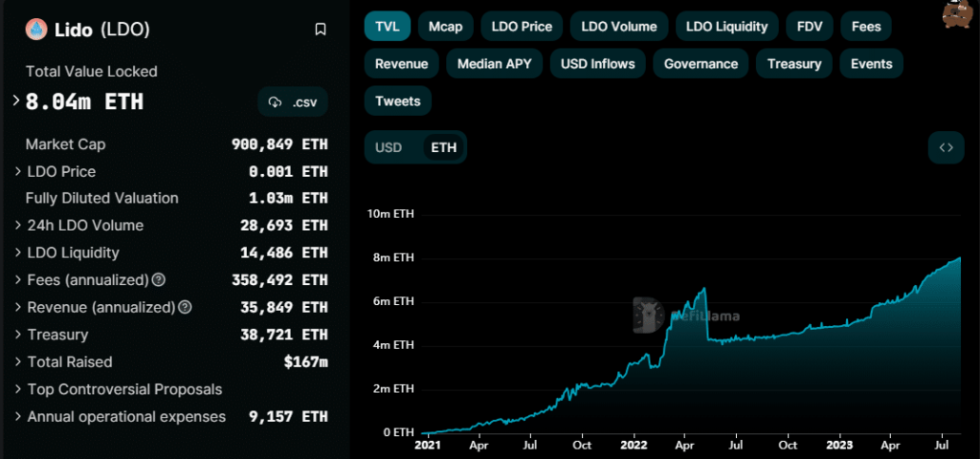Expand the Total Value Locked breakdown
The height and width of the screenshot is (459, 980).
(x=17, y=100)
